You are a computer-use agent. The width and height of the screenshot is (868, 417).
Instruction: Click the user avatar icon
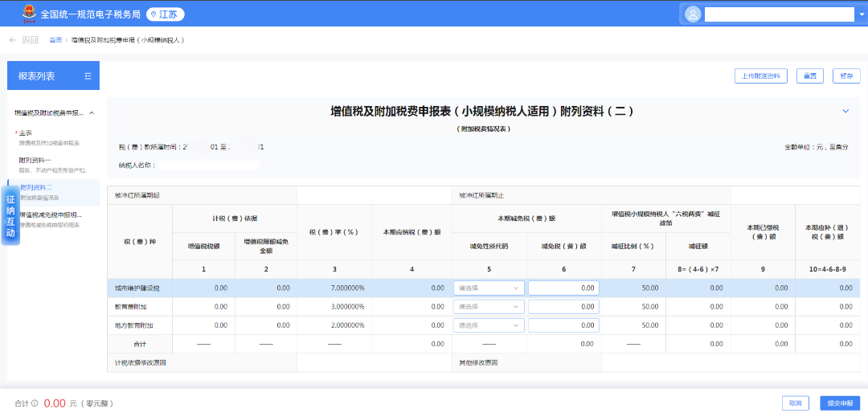pyautogui.click(x=692, y=14)
